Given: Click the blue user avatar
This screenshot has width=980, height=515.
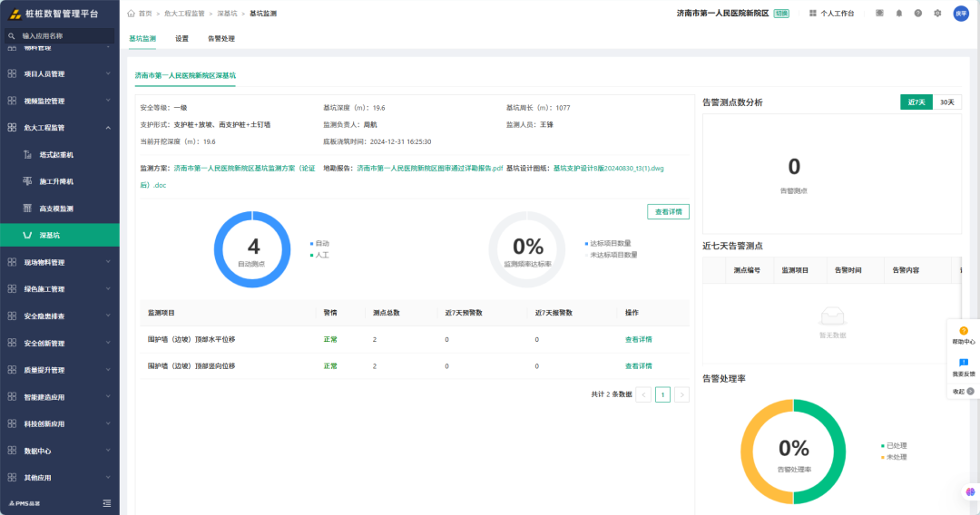Looking at the screenshot, I should (x=961, y=13).
